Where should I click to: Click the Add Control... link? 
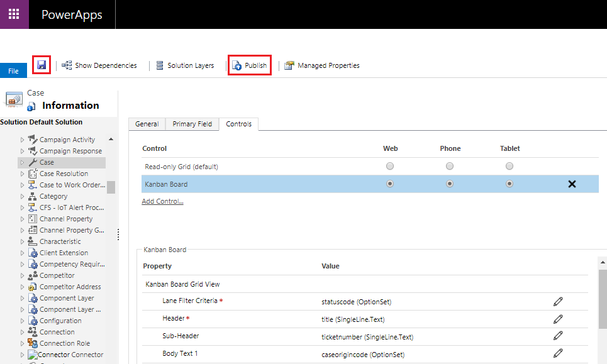162,201
